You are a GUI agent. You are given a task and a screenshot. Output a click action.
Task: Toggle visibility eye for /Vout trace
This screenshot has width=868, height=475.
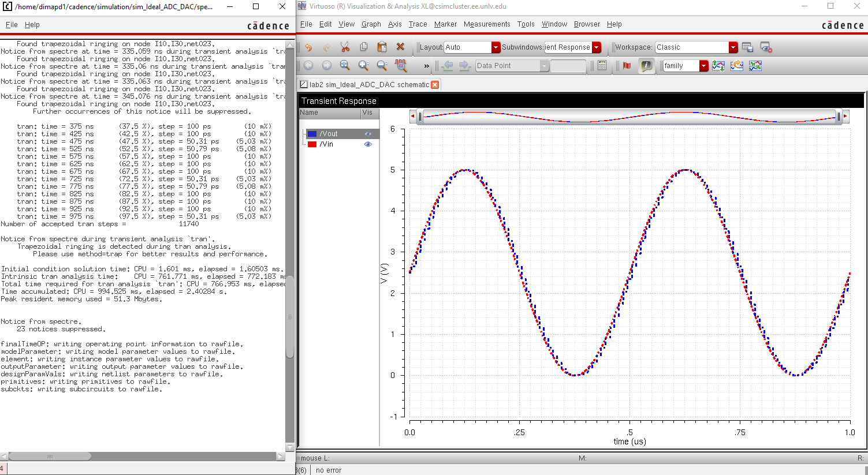point(368,134)
